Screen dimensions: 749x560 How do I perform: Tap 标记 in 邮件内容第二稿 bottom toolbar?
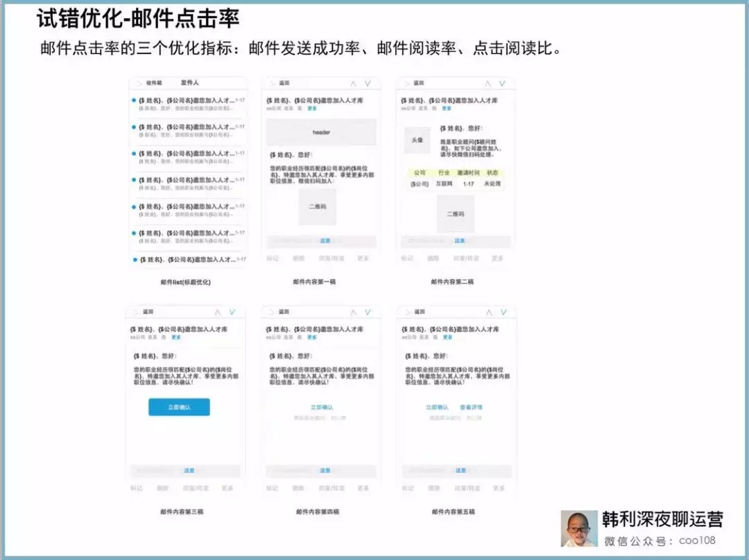click(x=407, y=259)
